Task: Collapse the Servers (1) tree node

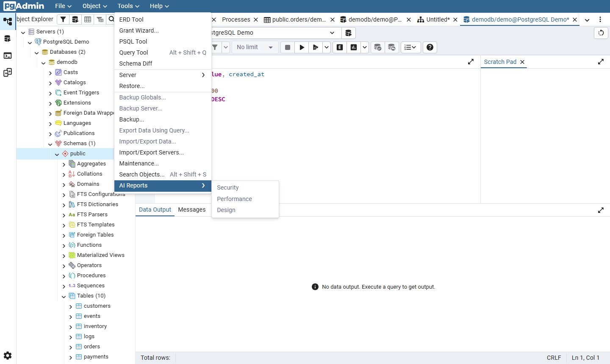Action: tap(23, 32)
